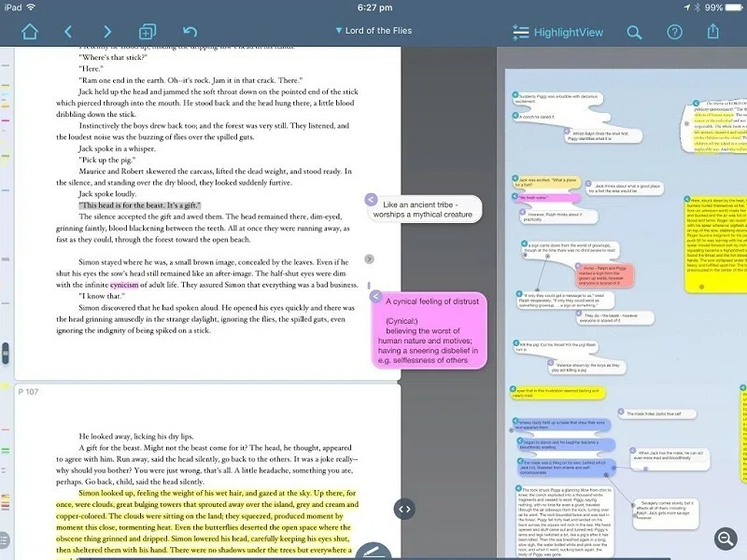Tap icon on 'Violence shown by the boys' note
747x560 pixels.
coord(551,363)
